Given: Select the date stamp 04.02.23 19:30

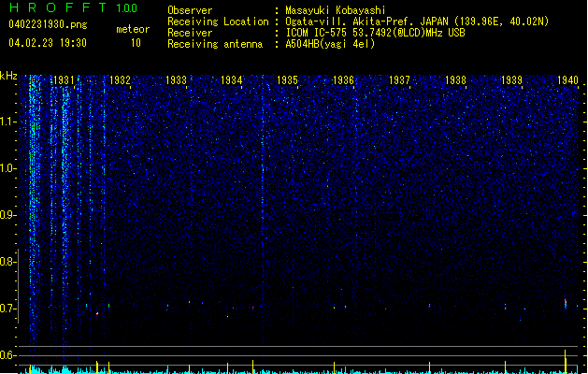Looking at the screenshot, I should pos(48,43).
